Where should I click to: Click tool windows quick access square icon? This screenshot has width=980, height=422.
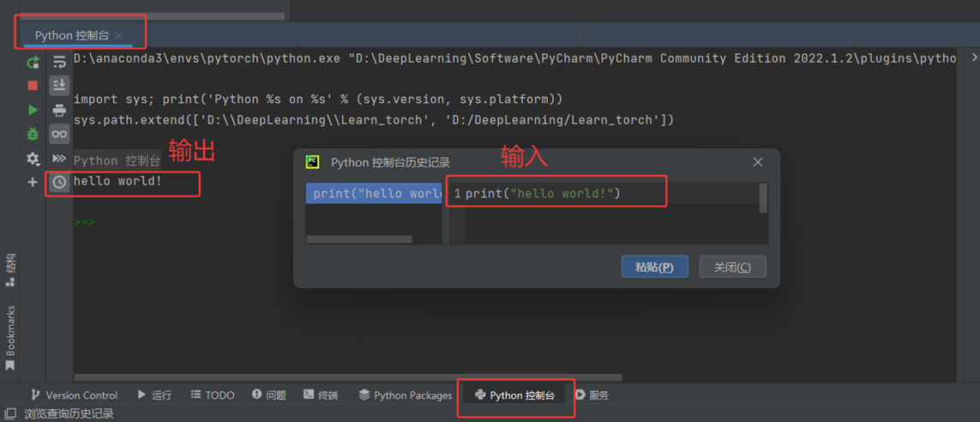pyautogui.click(x=10, y=413)
